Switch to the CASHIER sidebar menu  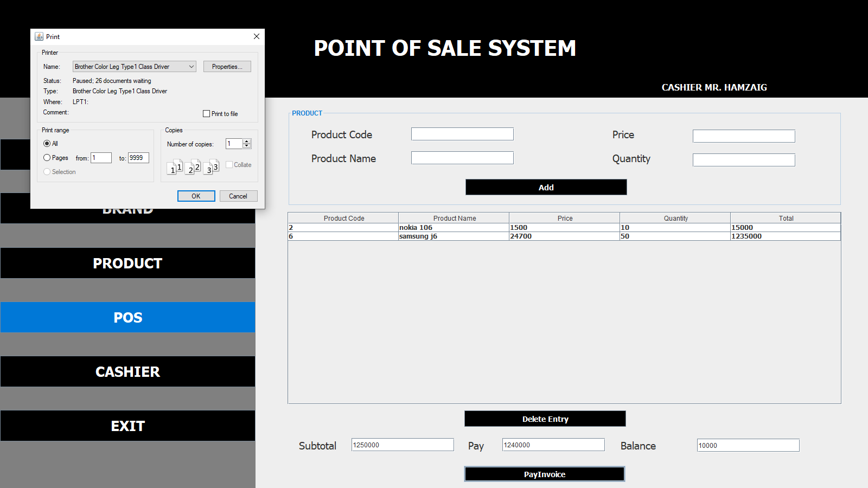127,372
